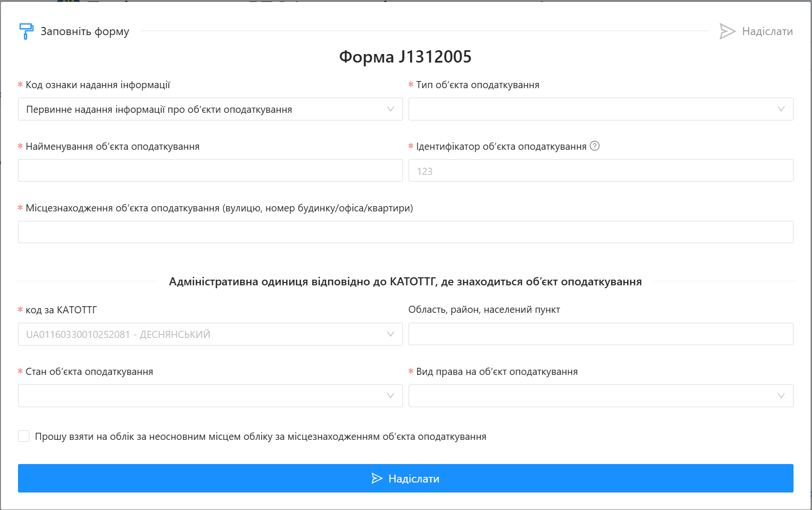Image resolution: width=812 pixels, height=510 pixels.
Task: Click into Найменування об'єкта оподаткування text field
Action: (210, 171)
